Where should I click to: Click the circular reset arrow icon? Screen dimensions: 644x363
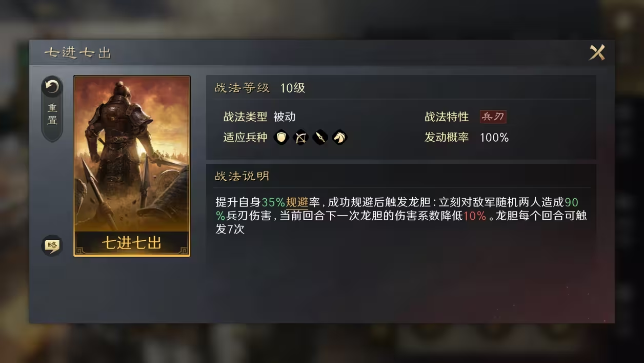point(52,87)
